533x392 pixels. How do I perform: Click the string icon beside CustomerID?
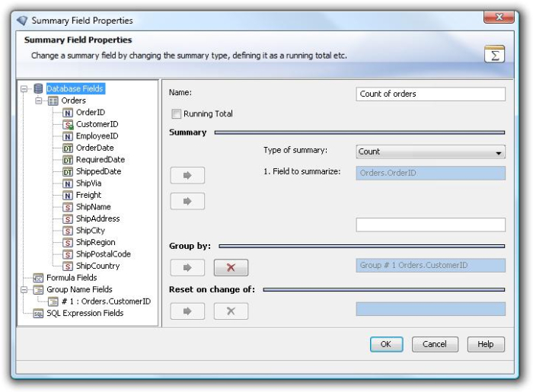[x=68, y=125]
